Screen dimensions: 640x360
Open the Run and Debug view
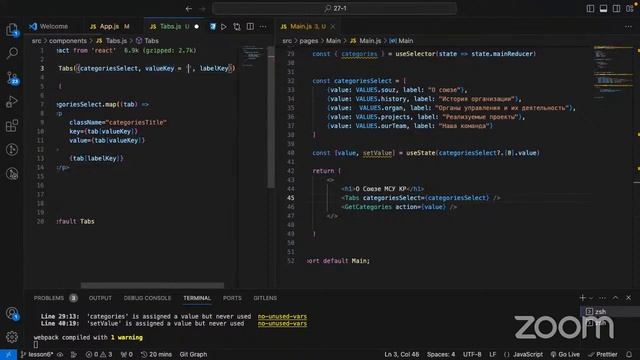(x=12, y=102)
